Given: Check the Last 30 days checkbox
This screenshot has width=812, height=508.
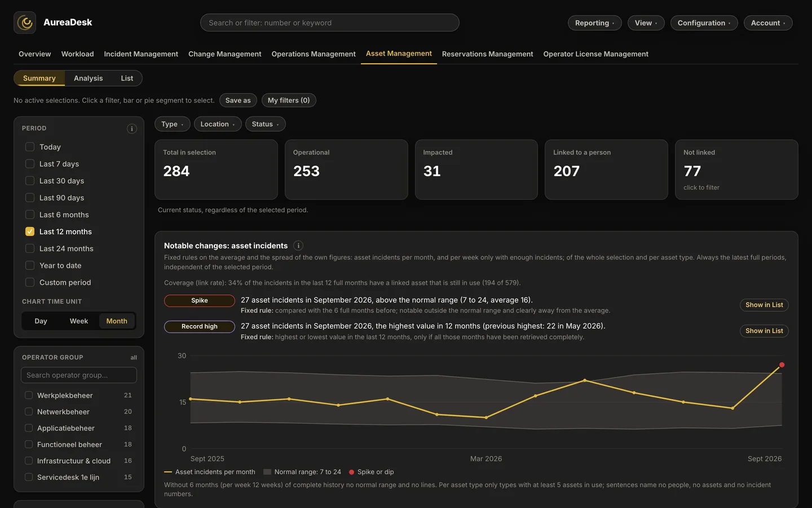Looking at the screenshot, I should [x=30, y=181].
